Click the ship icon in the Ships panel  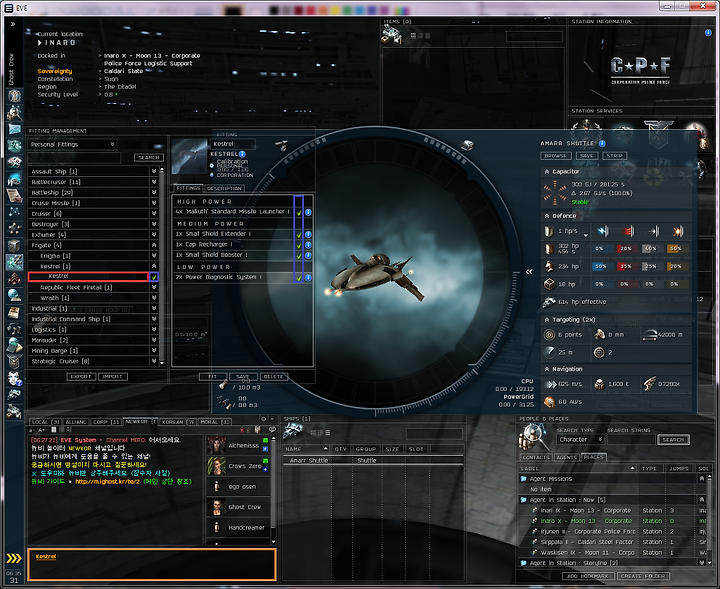(292, 431)
